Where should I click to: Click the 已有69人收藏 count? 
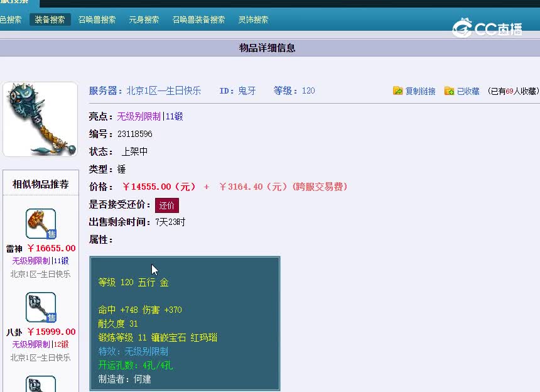coord(514,91)
